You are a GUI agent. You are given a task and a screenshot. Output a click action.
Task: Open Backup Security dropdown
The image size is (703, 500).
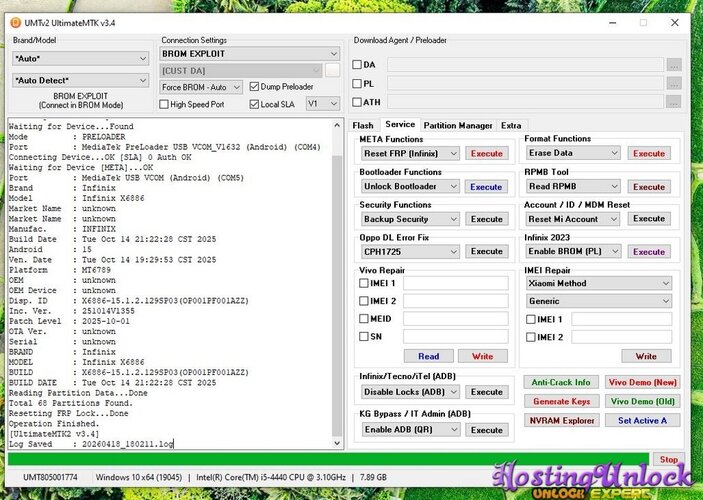click(410, 219)
